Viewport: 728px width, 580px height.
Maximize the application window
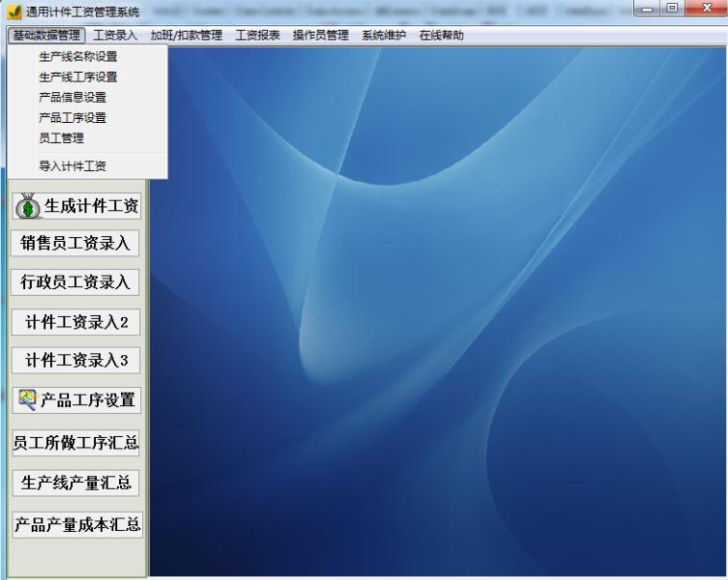(x=672, y=9)
